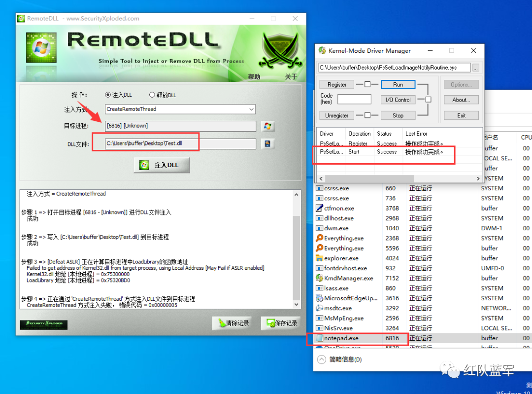Click the I/O Control button
This screenshot has height=394, width=532.
[398, 100]
